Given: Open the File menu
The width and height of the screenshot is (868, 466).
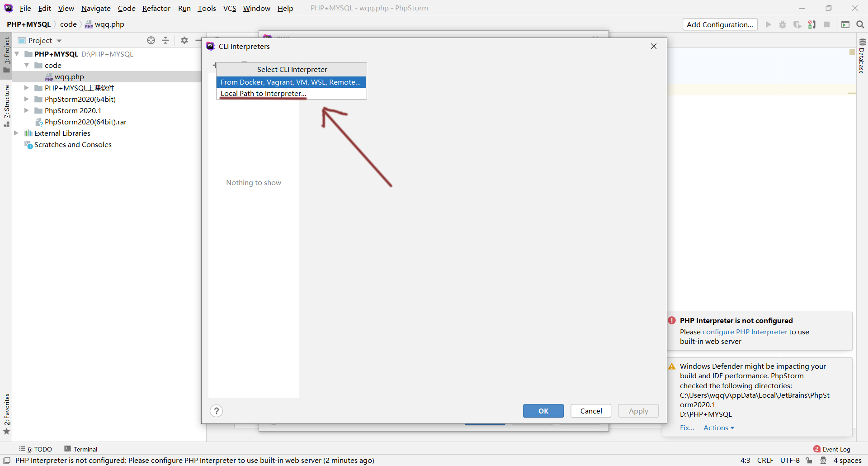Looking at the screenshot, I should [25, 8].
